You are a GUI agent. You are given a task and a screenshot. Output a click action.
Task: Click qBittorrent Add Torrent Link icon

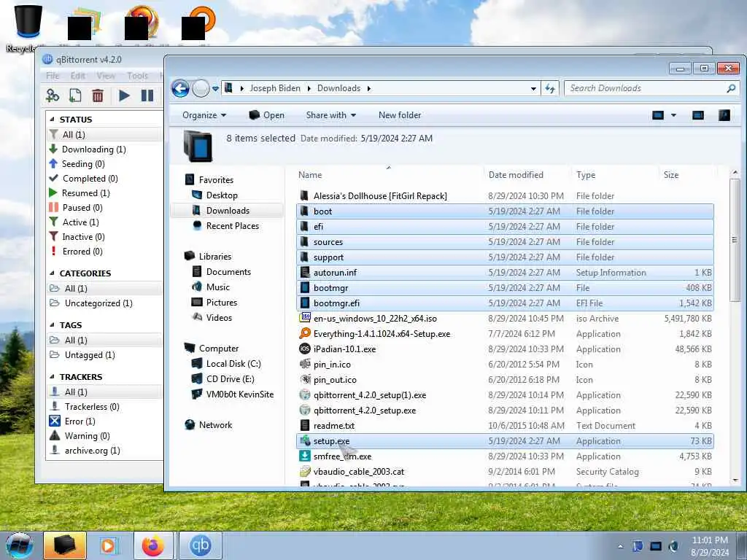click(x=53, y=96)
